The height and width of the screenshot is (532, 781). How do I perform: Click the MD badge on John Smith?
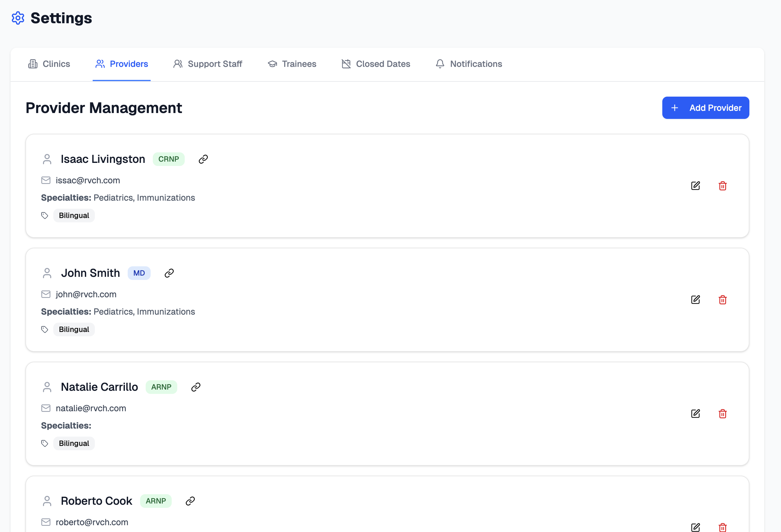[139, 273]
